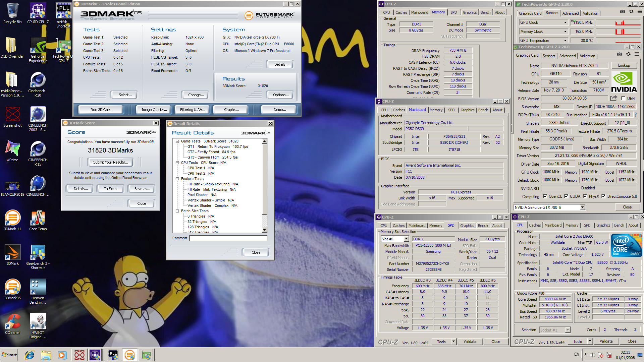Launch GeForce Experience from desktop
644x362 pixels.
click(x=38, y=50)
